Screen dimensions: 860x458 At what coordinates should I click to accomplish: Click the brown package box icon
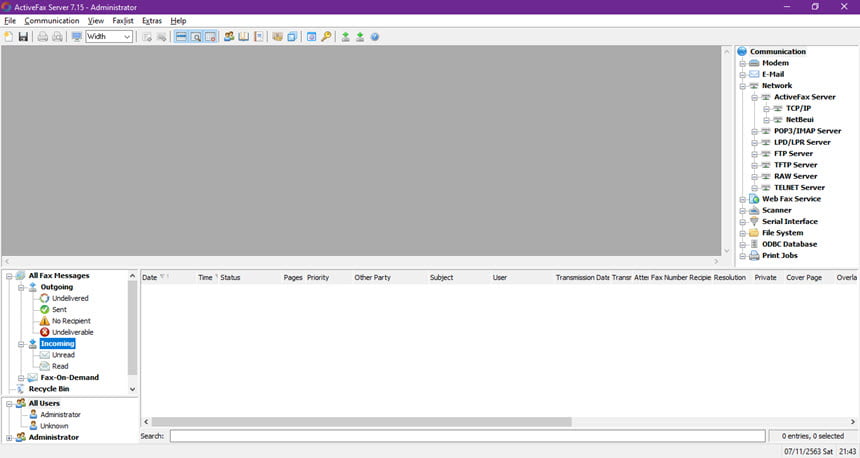click(278, 37)
